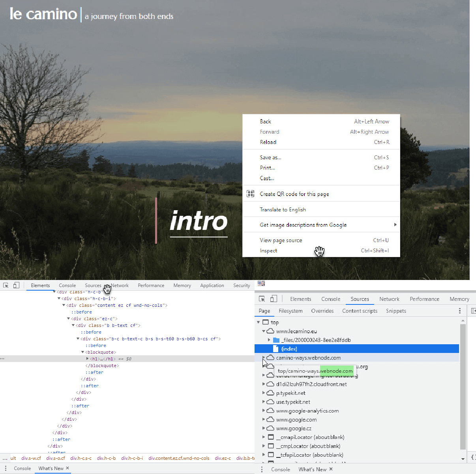Click cloud icon for p.typekit.net

[270, 393]
